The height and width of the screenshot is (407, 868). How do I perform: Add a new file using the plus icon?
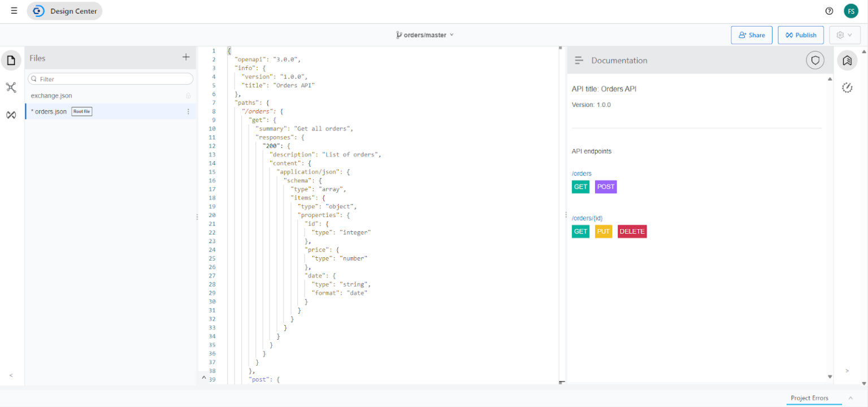[186, 57]
